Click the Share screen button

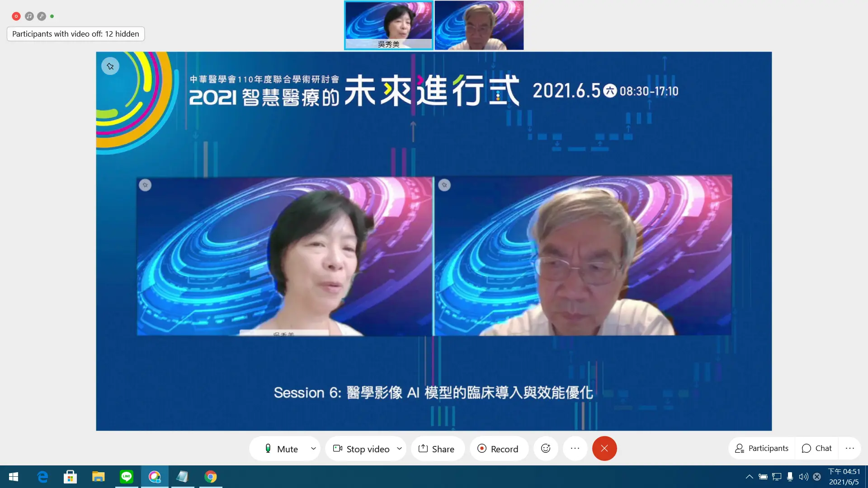coord(437,449)
